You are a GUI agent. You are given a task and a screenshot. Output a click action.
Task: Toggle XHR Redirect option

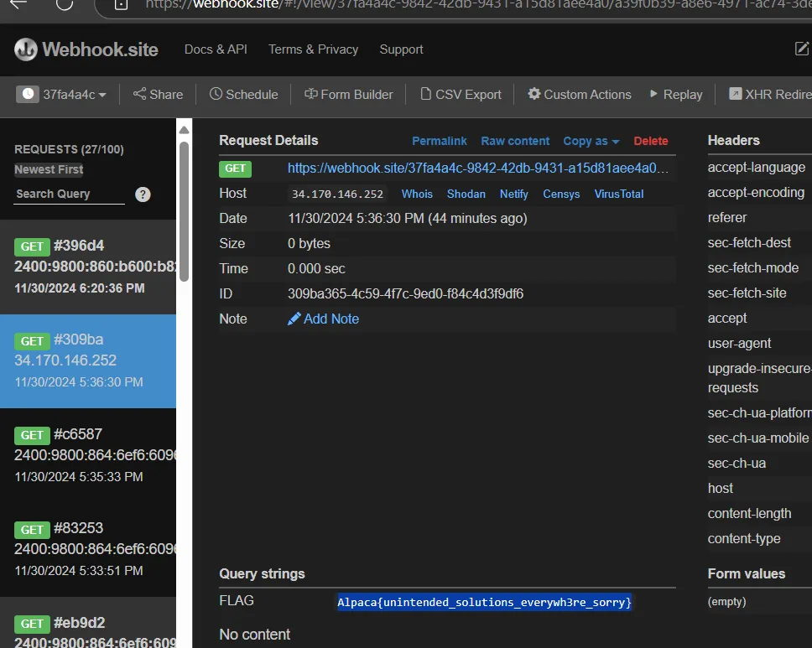[x=770, y=94]
